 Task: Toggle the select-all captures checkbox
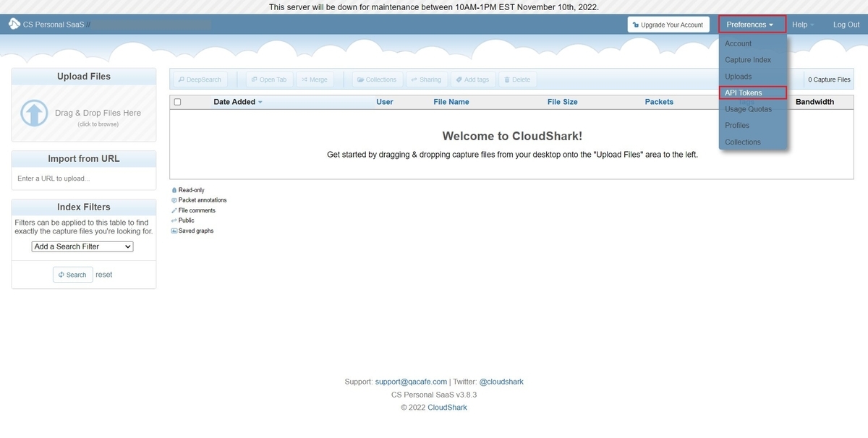[x=176, y=101]
